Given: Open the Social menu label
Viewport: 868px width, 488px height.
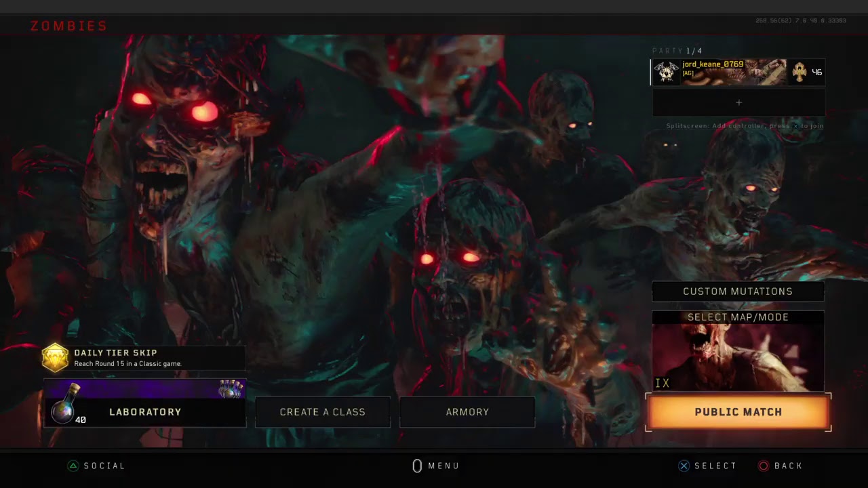Looking at the screenshot, I should 104,466.
